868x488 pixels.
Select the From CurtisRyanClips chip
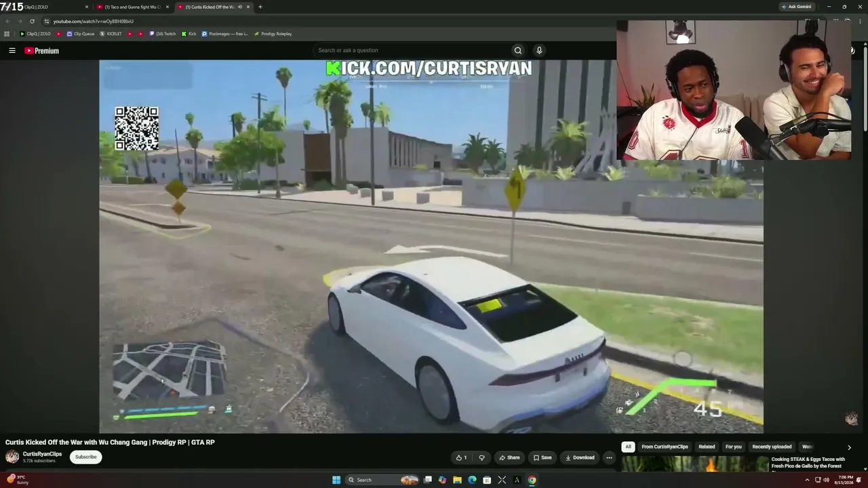665,447
